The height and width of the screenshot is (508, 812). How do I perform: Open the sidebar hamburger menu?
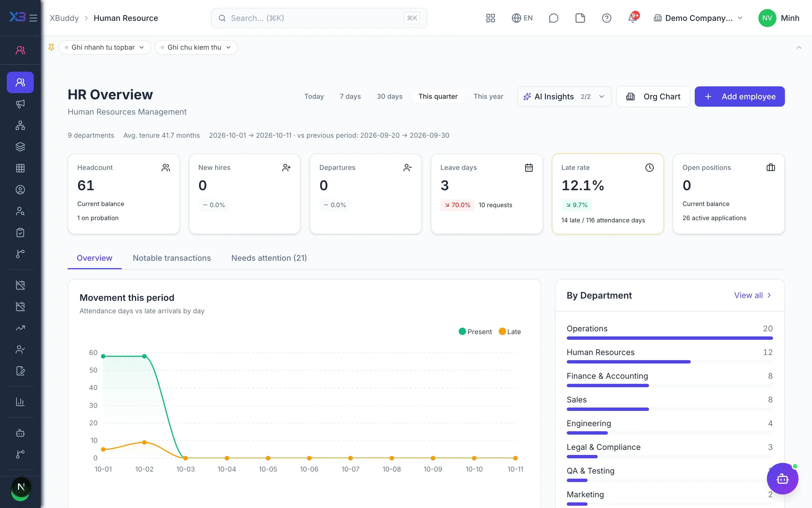33,18
